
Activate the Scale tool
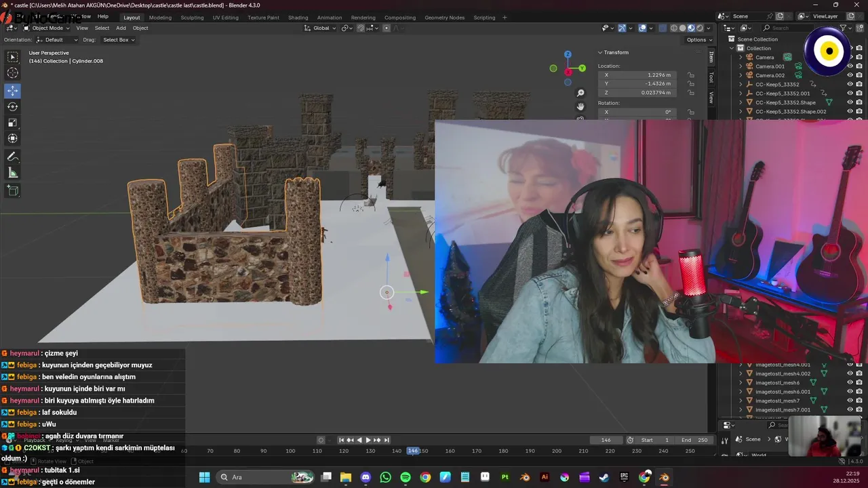click(13, 123)
